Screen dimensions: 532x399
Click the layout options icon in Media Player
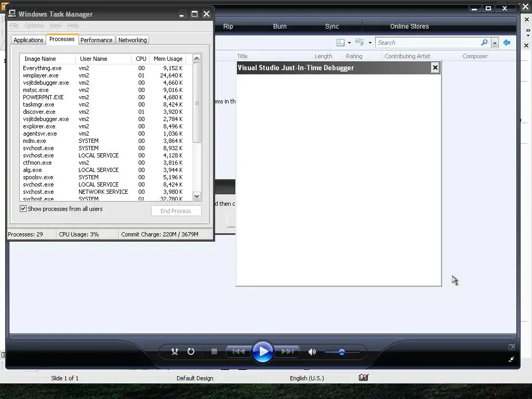pos(340,43)
